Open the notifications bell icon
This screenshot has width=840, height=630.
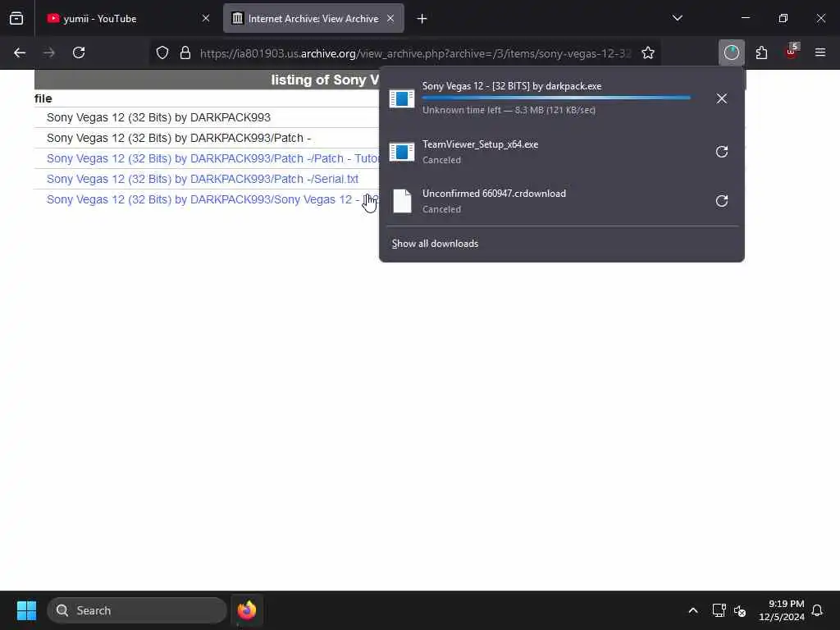point(817,610)
